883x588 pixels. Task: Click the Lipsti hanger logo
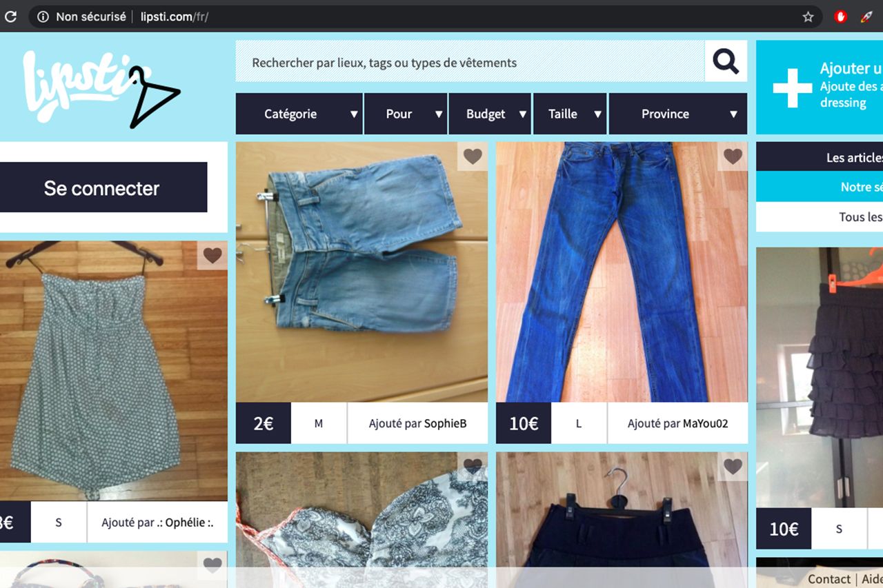(x=100, y=90)
